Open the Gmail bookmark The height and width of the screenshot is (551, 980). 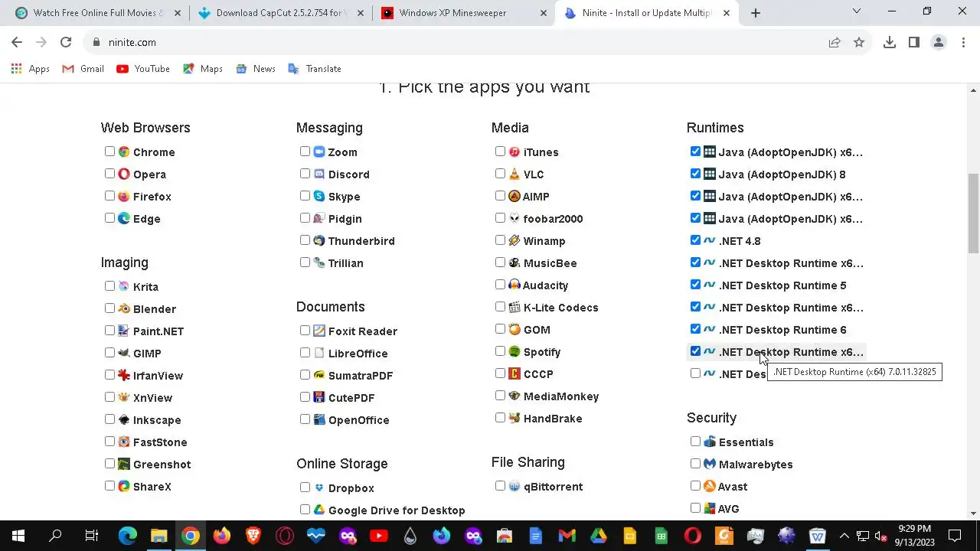coord(83,69)
